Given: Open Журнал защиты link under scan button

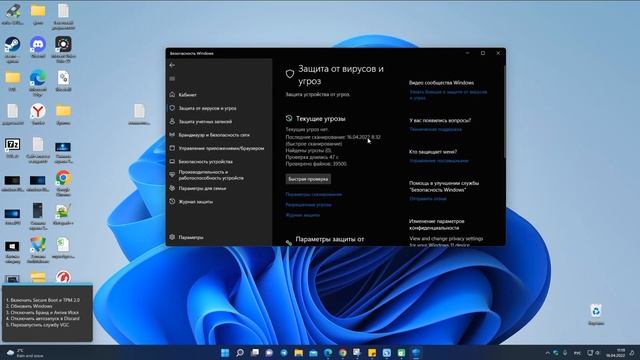Looking at the screenshot, I should pos(302,215).
